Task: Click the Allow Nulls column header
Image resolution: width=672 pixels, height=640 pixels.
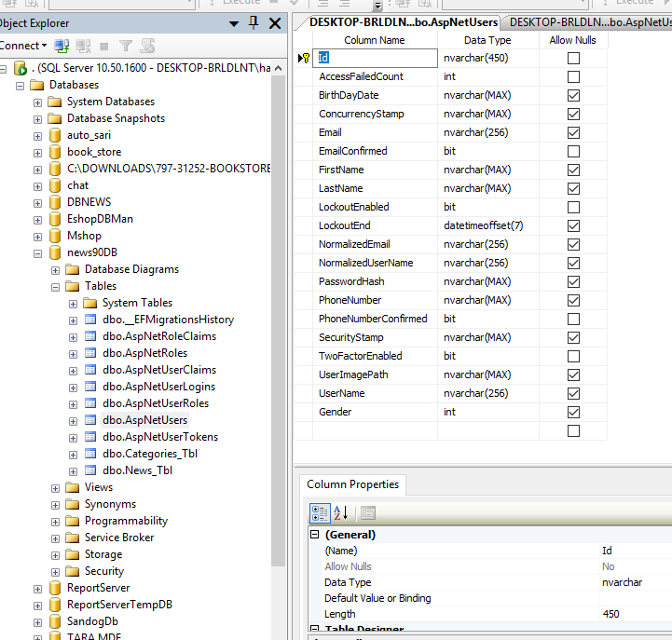Action: pos(572,40)
